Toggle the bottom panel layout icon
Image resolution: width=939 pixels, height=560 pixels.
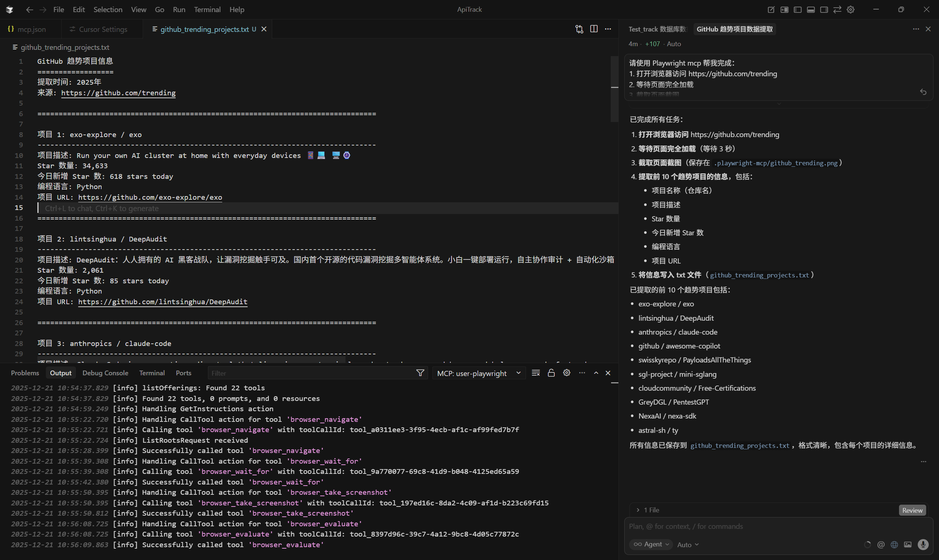point(811,10)
